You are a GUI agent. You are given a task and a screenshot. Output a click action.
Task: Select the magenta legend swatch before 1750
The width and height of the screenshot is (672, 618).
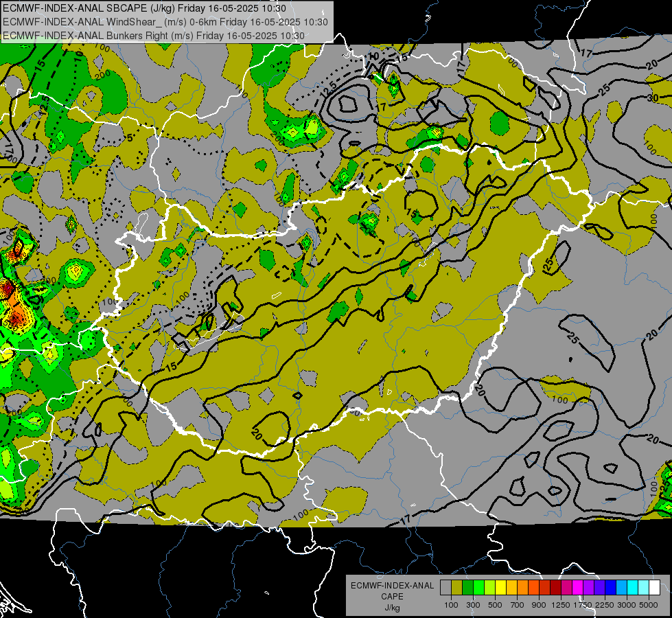click(x=578, y=587)
